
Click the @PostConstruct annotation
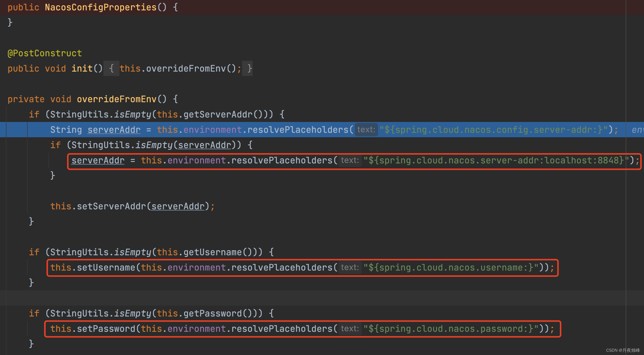pos(45,53)
